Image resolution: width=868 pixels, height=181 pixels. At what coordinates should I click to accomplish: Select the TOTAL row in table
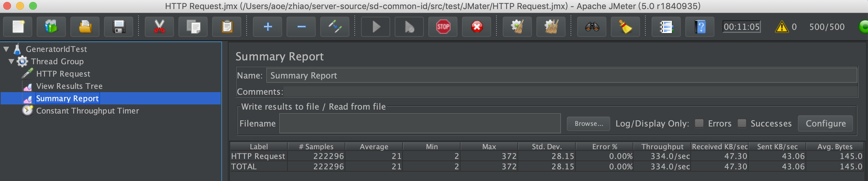[x=547, y=166]
